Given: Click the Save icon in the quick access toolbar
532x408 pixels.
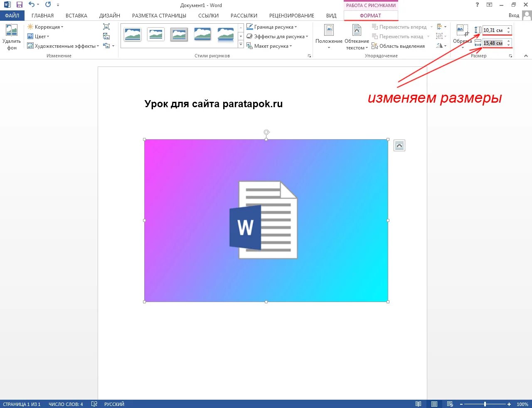Looking at the screenshot, I should [x=19, y=5].
